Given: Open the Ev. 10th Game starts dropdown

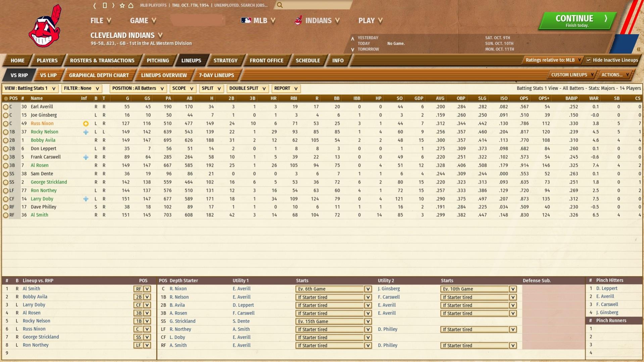Looking at the screenshot, I should (479, 289).
